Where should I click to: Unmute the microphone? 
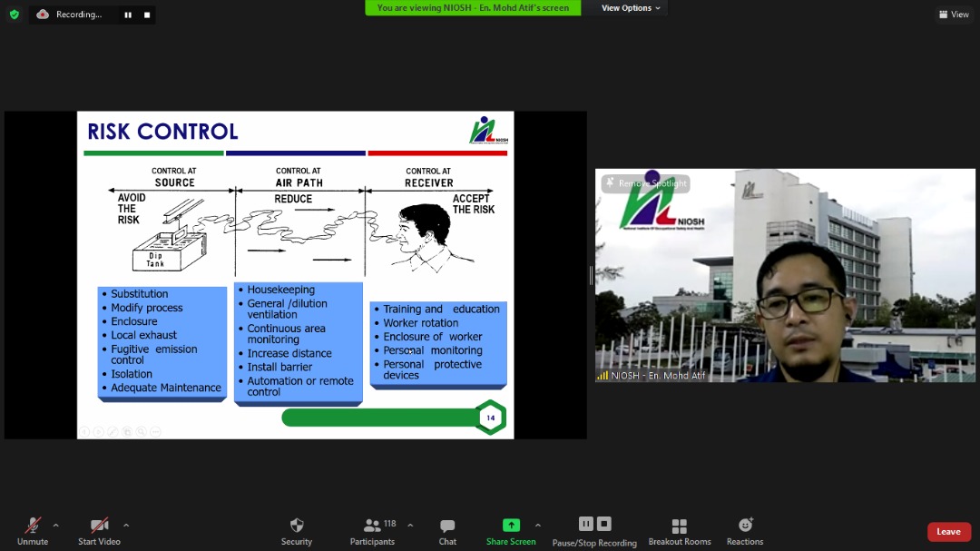pyautogui.click(x=33, y=531)
